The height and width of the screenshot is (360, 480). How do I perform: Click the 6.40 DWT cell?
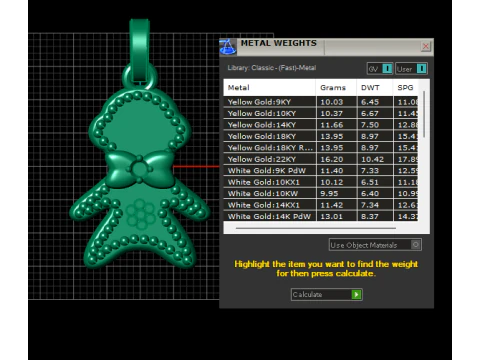375,193
